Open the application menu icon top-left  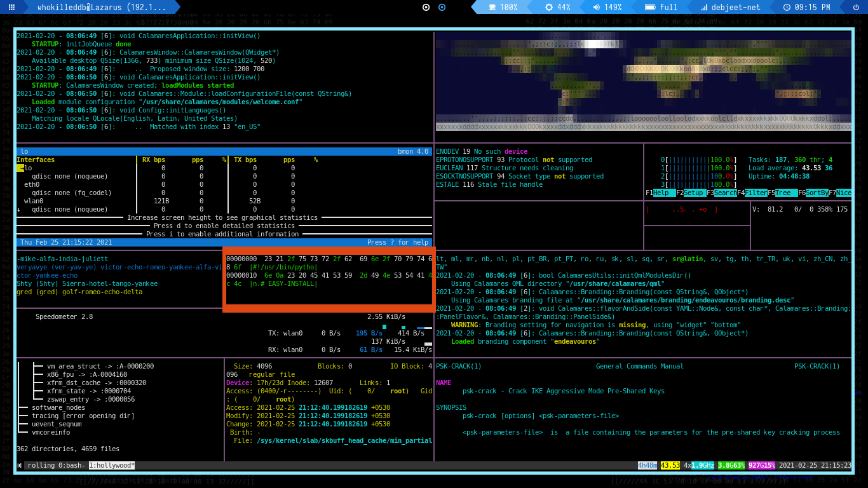click(x=11, y=8)
